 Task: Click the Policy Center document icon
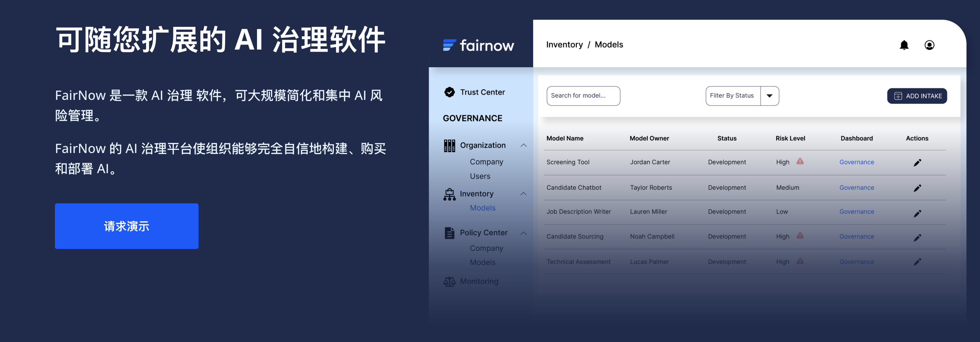click(449, 233)
